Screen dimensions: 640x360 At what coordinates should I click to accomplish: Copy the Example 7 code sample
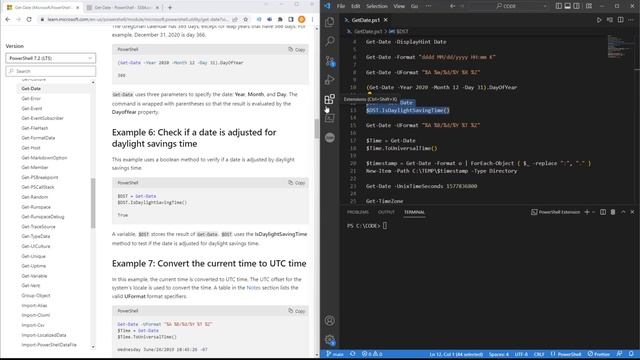pyautogui.click(x=297, y=311)
